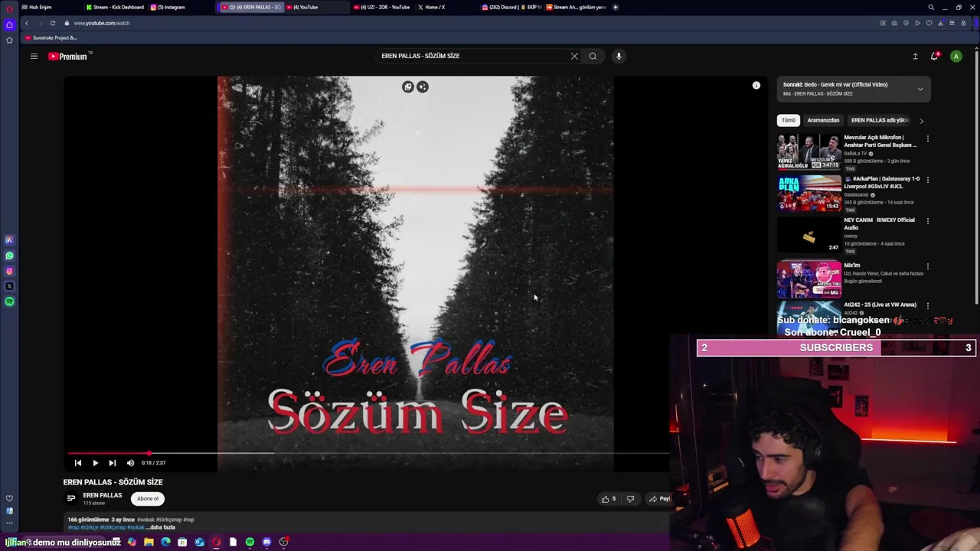Open X in browser sidebar

tap(9, 286)
